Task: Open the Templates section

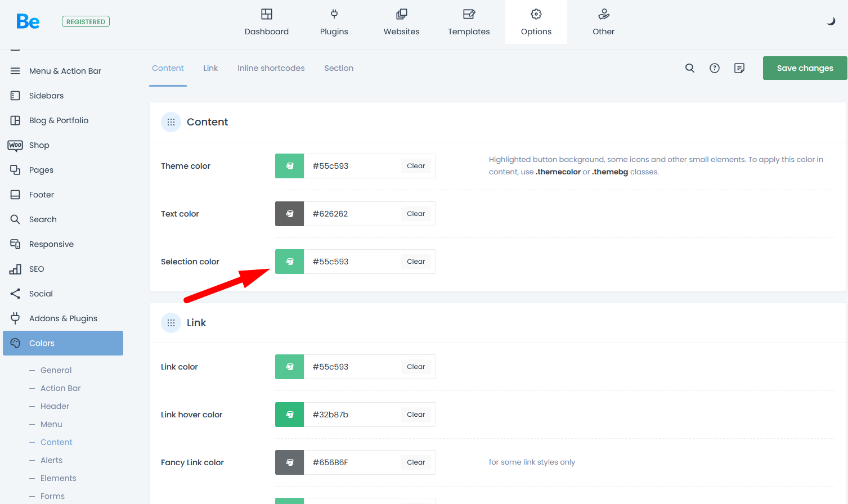Action: (469, 22)
